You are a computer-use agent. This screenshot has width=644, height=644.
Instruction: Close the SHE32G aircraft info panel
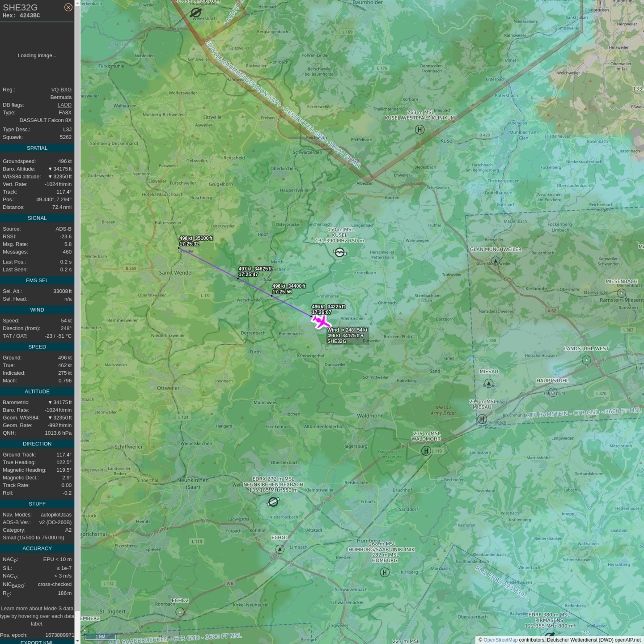point(68,7)
